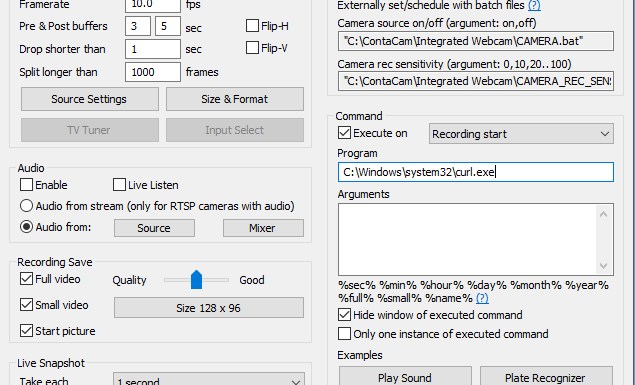Uncheck Full video recording save

click(26, 279)
